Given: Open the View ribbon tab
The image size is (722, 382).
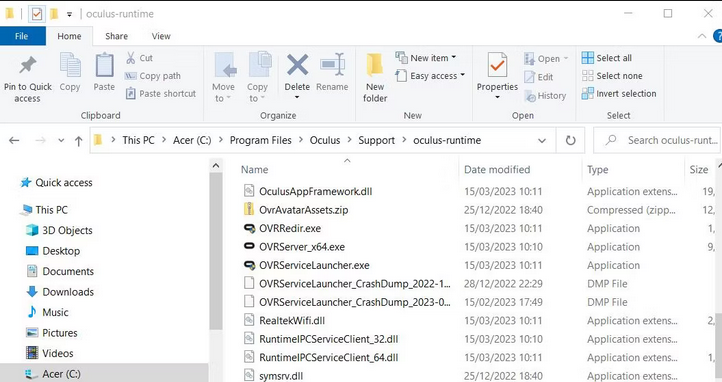Looking at the screenshot, I should click(161, 36).
